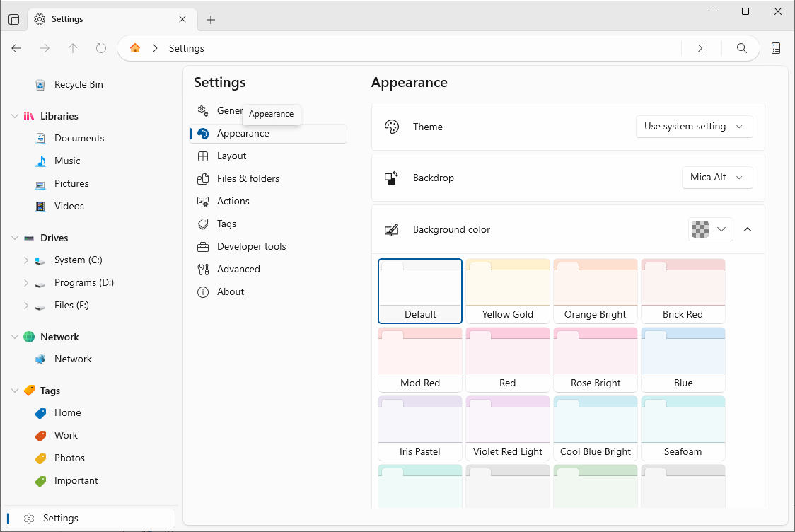Pick the Red background swatch
The height and width of the screenshot is (532, 795).
tap(508, 359)
